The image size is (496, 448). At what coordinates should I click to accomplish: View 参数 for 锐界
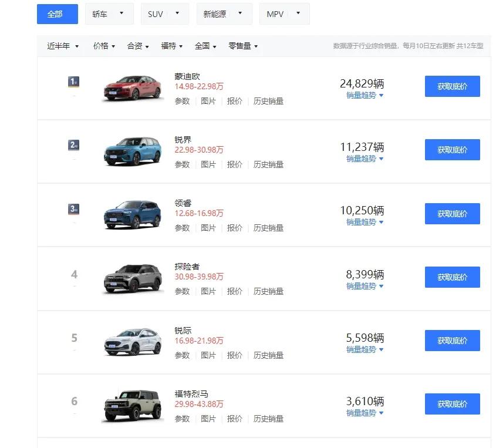182,164
